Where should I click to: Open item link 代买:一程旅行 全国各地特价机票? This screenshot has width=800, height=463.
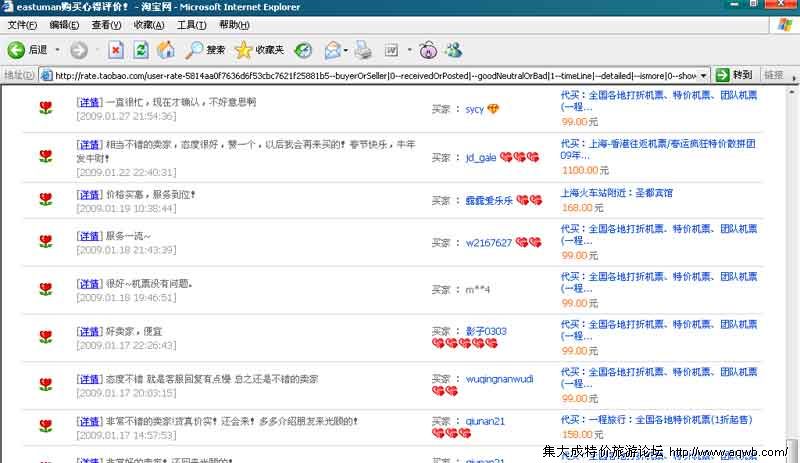click(656, 420)
